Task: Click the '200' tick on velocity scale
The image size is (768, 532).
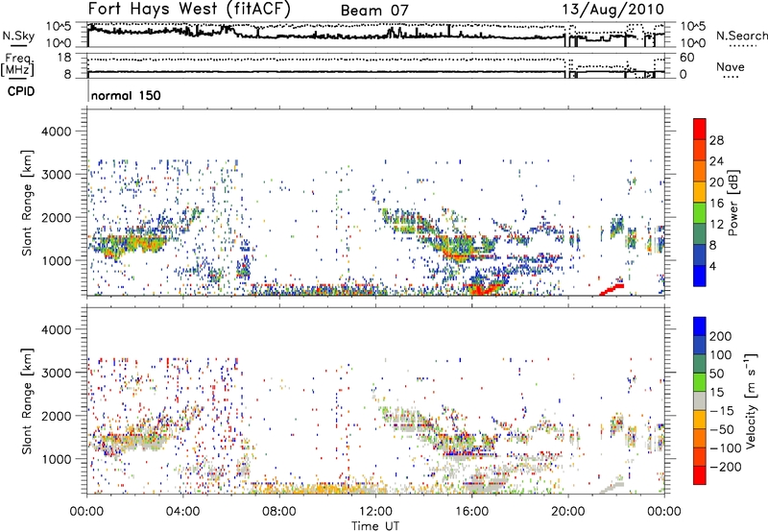Action: pos(721,336)
